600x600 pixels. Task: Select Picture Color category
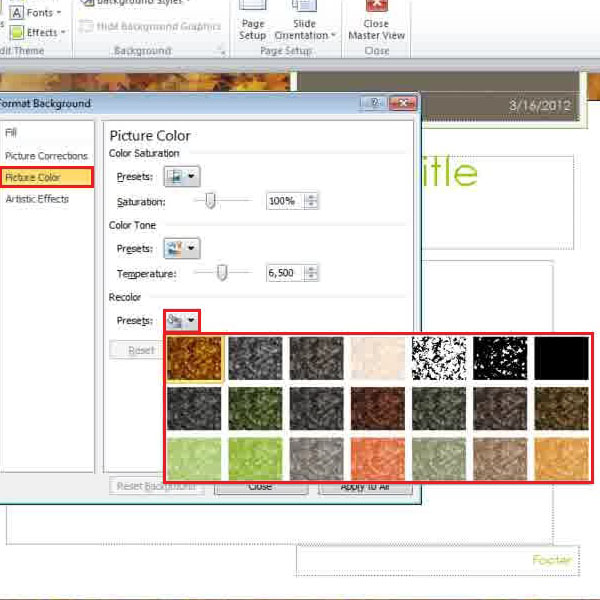point(47,178)
